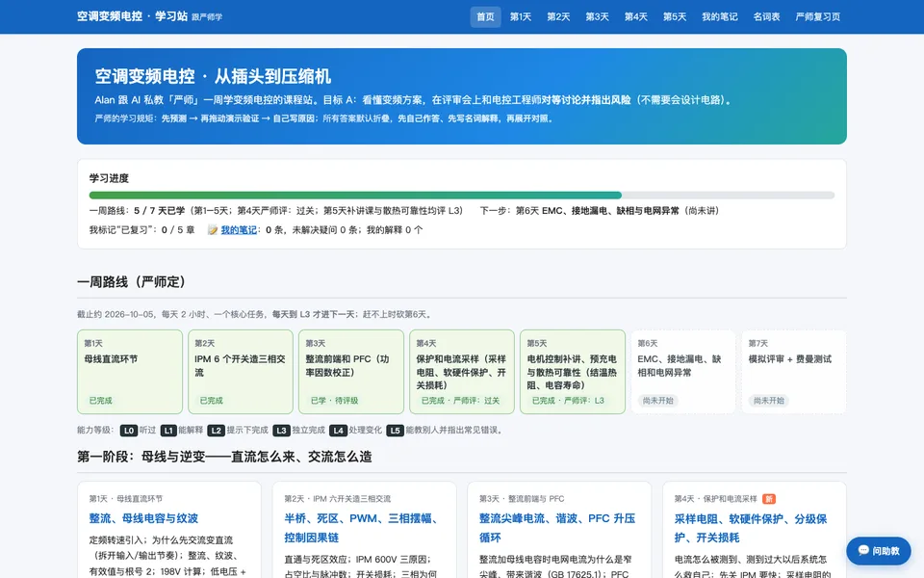
Task: Open the 第5天 电机控制补讲 route card
Action: pos(573,372)
